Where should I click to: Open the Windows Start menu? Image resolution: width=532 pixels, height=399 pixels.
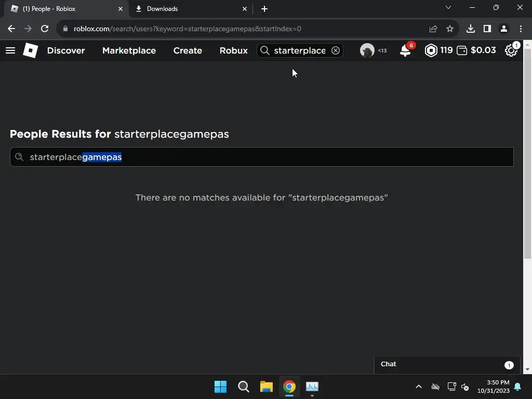point(220,387)
